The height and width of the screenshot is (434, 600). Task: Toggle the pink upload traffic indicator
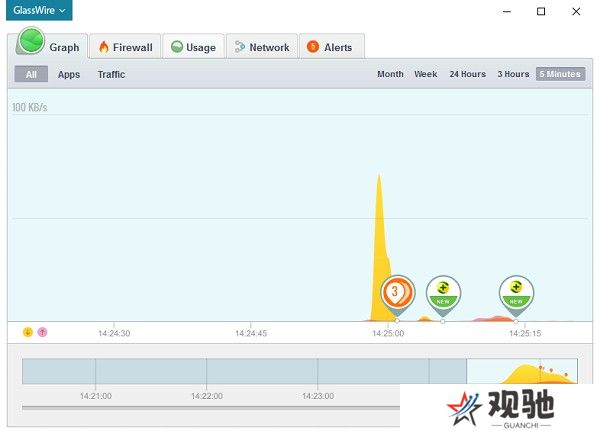coord(42,332)
